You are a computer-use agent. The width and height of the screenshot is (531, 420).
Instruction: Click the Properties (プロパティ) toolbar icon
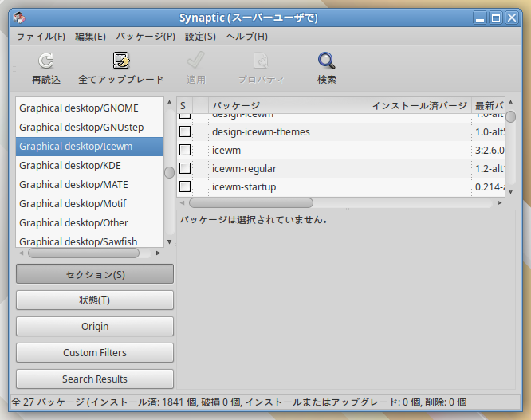[261, 61]
